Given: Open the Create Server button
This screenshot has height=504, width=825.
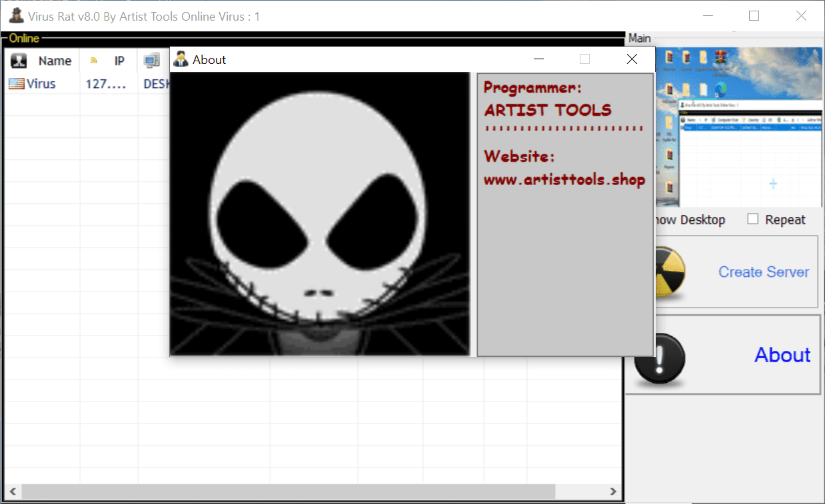Looking at the screenshot, I should (x=735, y=272).
